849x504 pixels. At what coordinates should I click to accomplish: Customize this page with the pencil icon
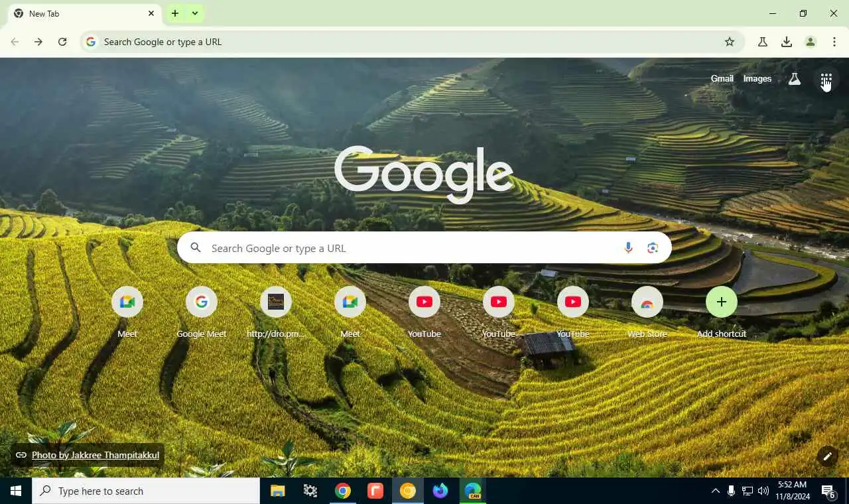tap(827, 456)
